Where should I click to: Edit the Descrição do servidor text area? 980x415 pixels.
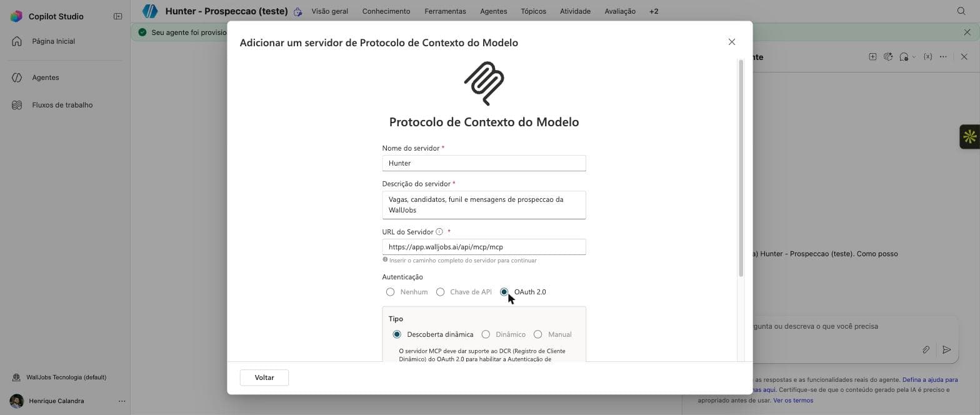[484, 205]
